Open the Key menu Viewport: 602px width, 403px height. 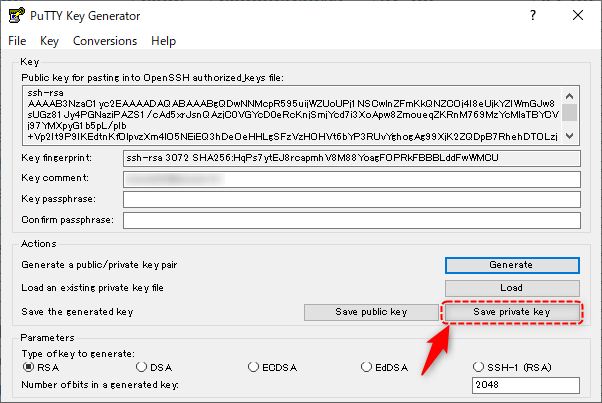coord(50,41)
